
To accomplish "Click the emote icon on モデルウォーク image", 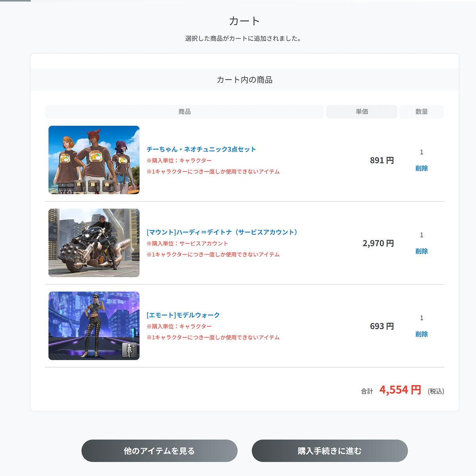I will (x=129, y=350).
